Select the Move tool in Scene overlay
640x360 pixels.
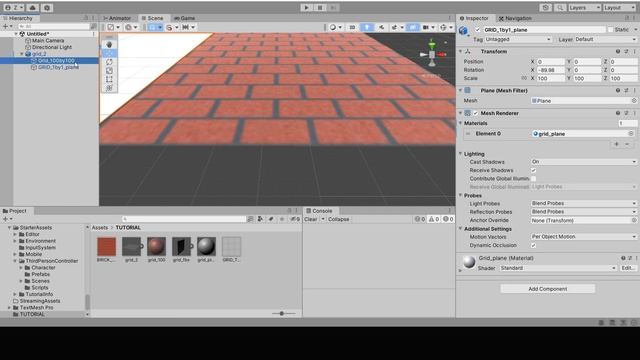109,53
